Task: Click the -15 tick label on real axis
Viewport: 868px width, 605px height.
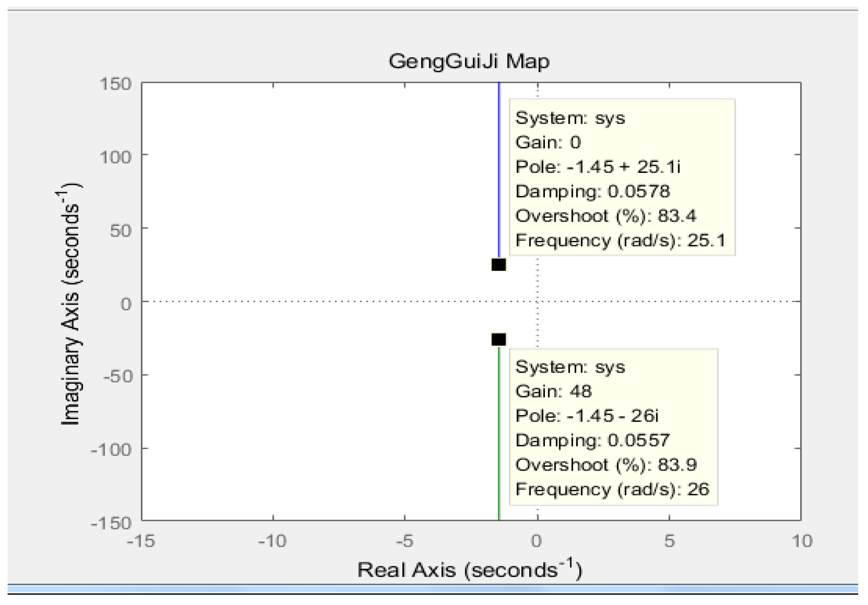Action: (x=141, y=541)
